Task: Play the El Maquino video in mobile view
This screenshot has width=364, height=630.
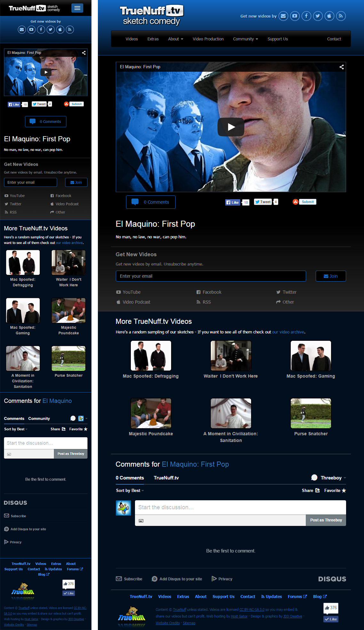Action: [46, 72]
